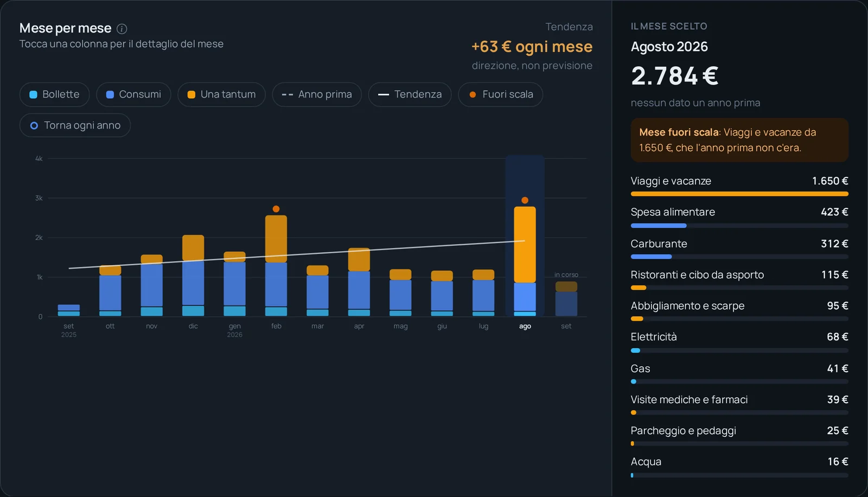The height and width of the screenshot is (497, 868).
Task: Click the Gas category row
Action: (x=739, y=372)
